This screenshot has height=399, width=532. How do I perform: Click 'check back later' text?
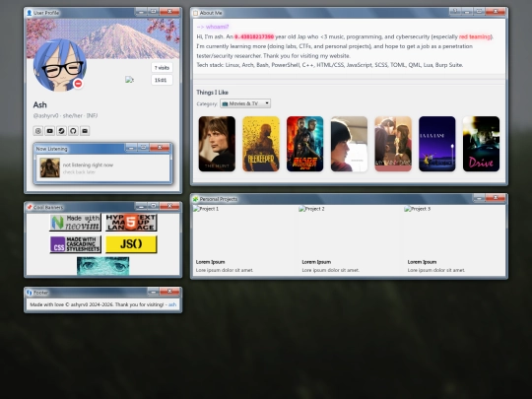(x=79, y=172)
